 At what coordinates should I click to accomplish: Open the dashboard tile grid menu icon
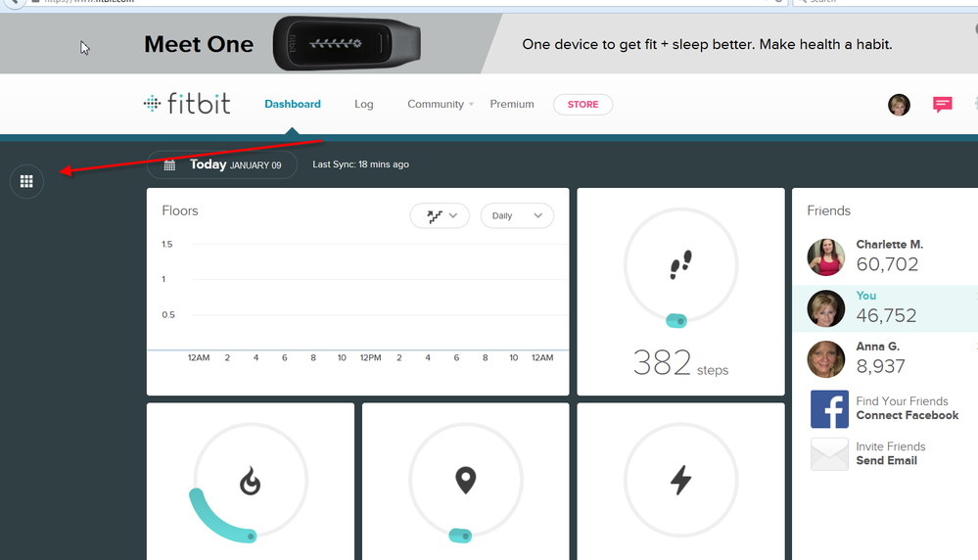point(26,181)
